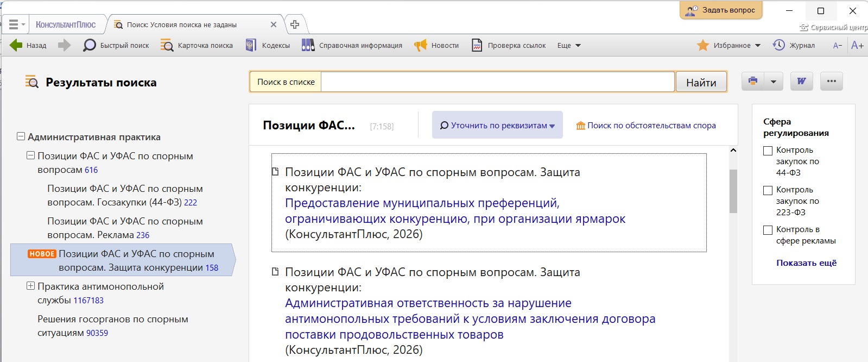Screen dimensions: 868x362
Task: Expand Практика антимонопольной службы node
Action: 30,286
